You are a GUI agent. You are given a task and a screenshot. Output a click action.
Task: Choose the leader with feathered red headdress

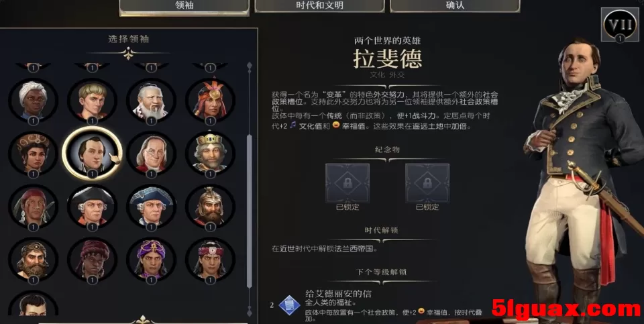tap(210, 100)
